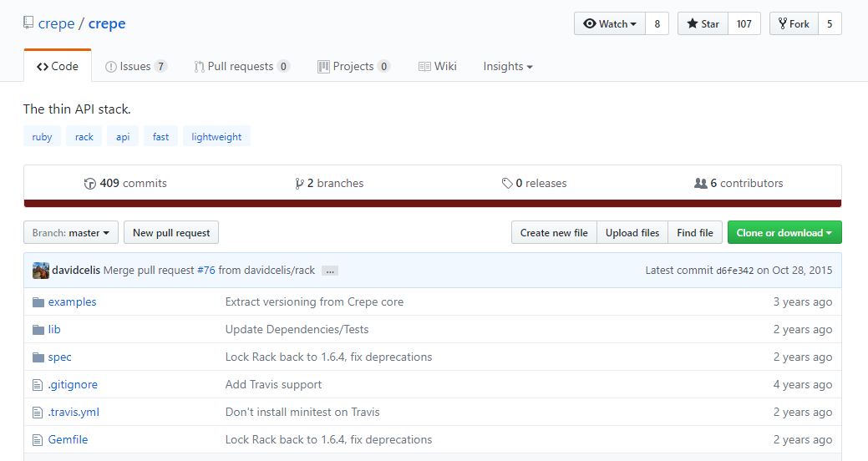
Task: Open the Issues tab
Action: (135, 67)
